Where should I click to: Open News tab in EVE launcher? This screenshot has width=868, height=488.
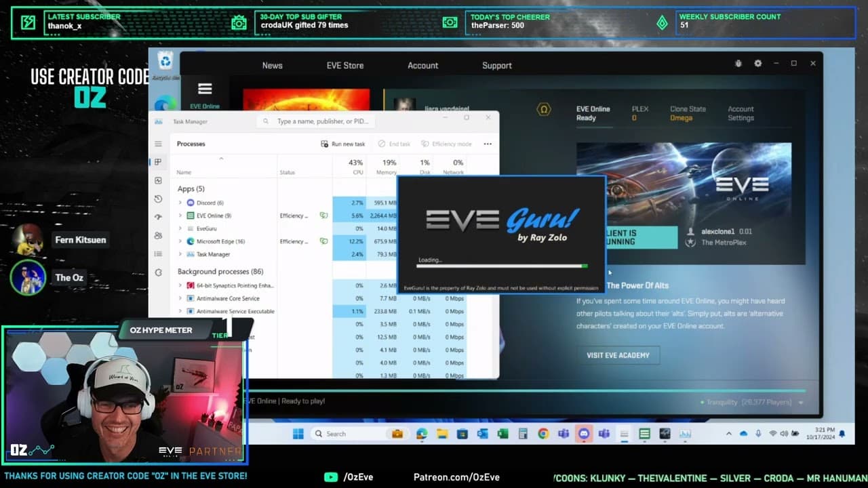coord(272,66)
